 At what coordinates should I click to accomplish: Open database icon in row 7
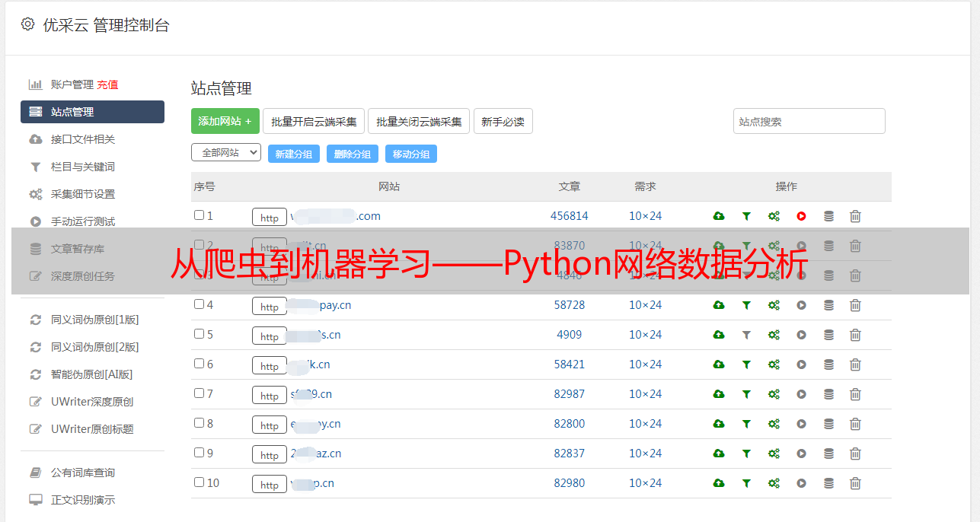coord(828,394)
